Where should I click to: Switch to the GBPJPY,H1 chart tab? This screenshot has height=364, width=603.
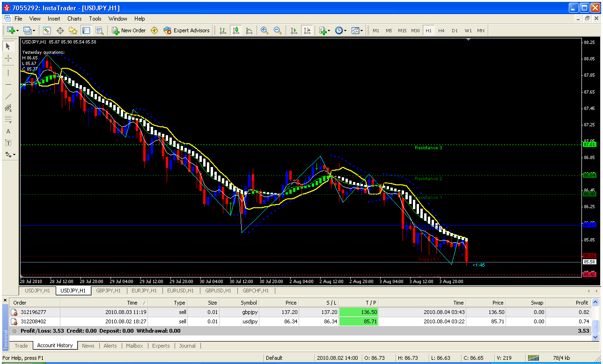point(109,291)
